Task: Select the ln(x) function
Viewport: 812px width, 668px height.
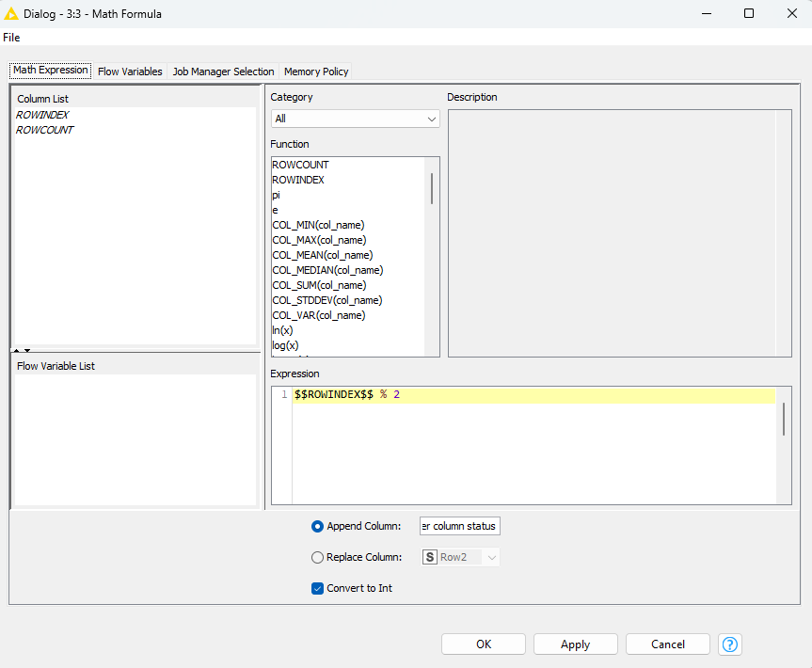Action: click(x=282, y=330)
